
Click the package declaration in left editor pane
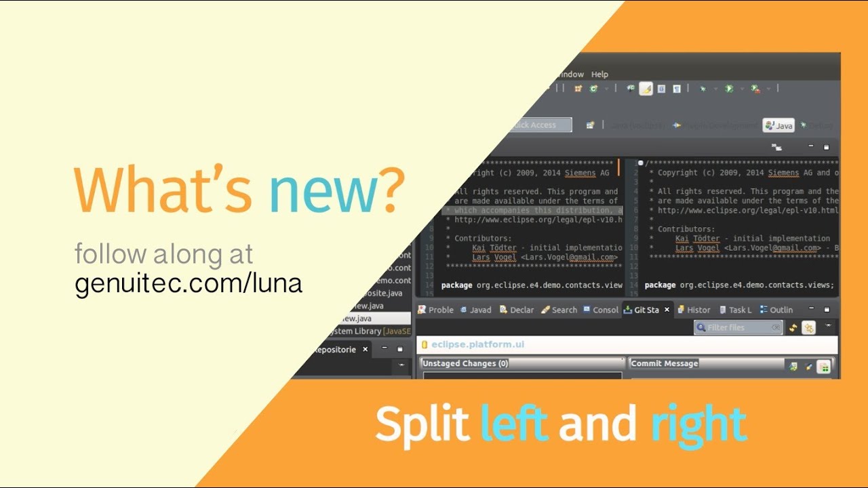tap(532, 285)
